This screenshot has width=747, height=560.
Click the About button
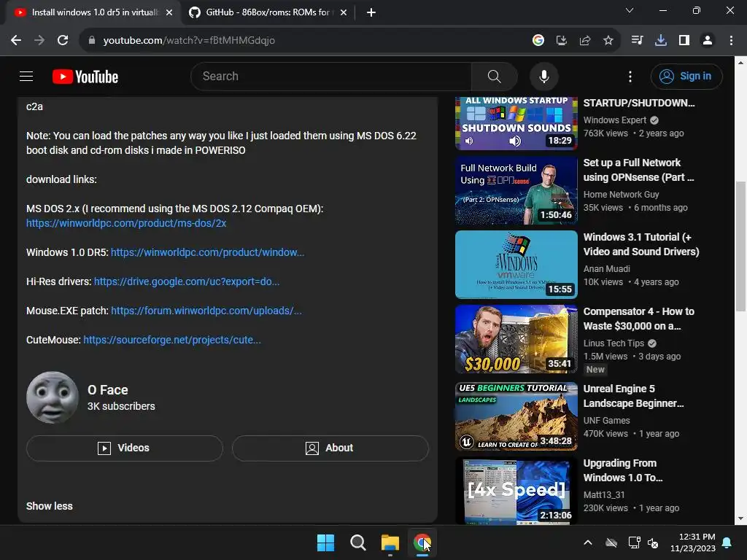pos(330,448)
